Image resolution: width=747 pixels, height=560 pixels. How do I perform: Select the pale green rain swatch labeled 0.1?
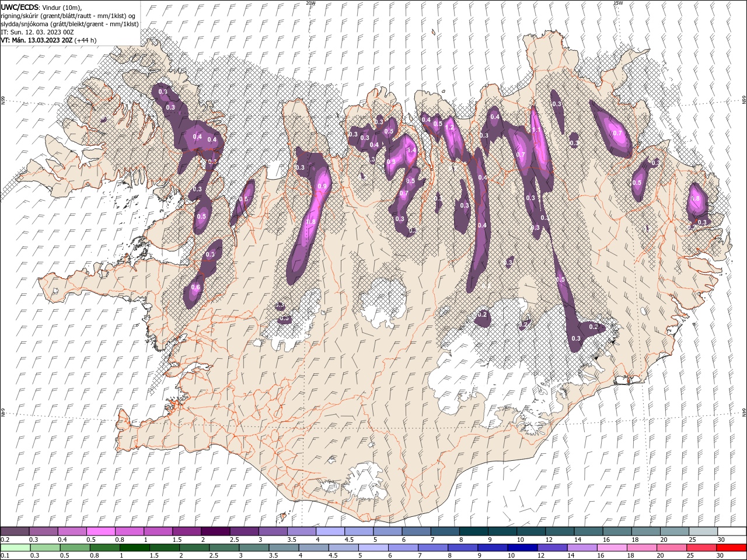pos(15,548)
